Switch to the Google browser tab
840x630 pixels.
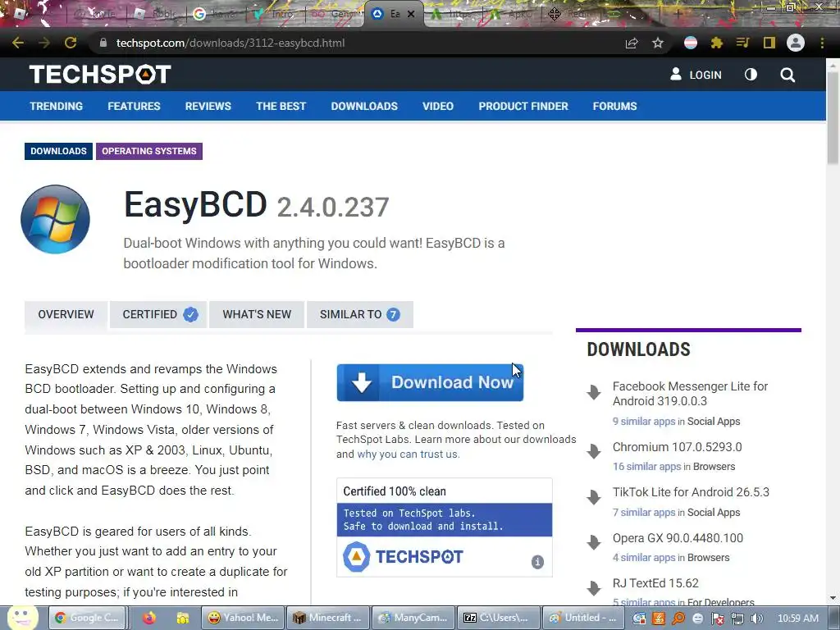(216, 14)
